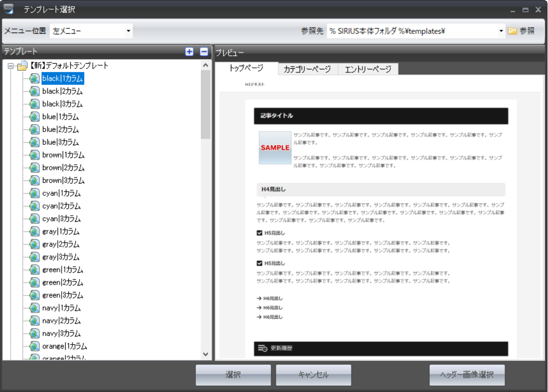
Task: Select the green|3カラム template
Action: coord(63,295)
